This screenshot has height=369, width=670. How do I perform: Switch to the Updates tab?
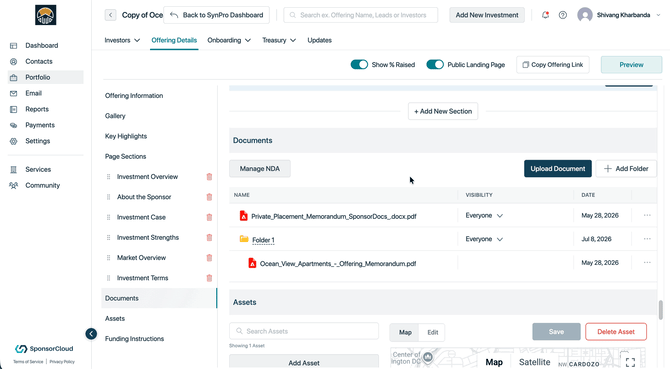[320, 40]
